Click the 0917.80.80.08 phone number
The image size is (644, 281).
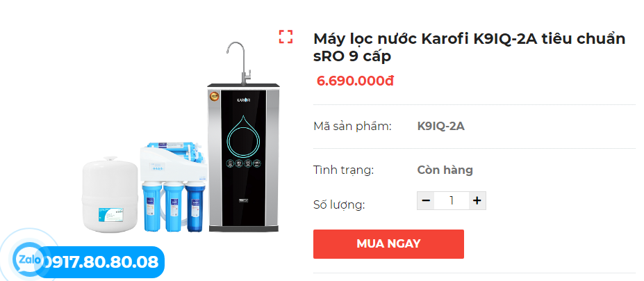101,262
